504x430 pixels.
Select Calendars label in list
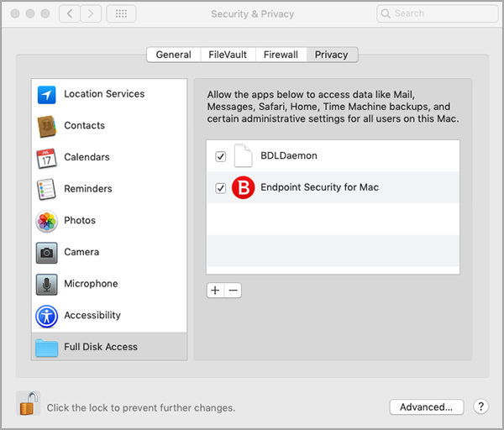(x=87, y=157)
